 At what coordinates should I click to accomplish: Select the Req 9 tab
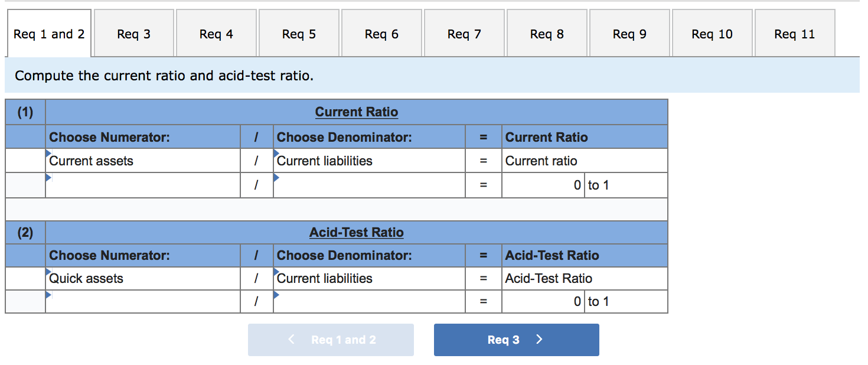point(629,34)
